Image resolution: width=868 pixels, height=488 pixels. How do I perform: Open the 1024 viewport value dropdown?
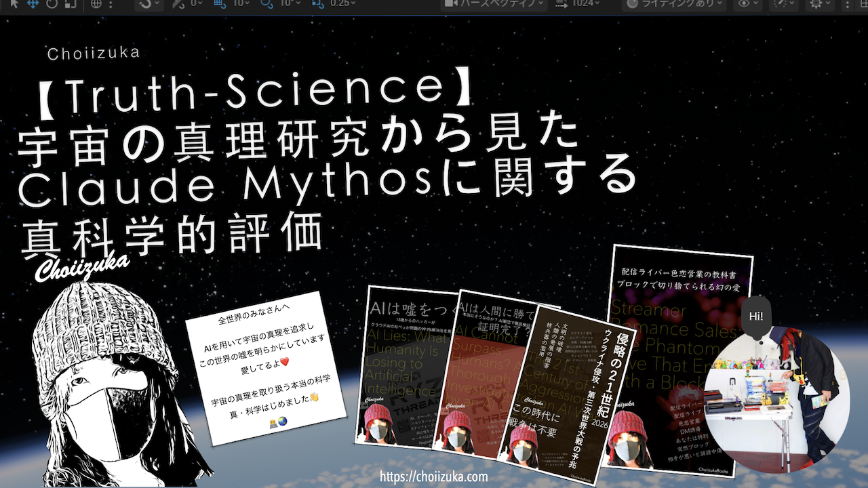point(578,3)
